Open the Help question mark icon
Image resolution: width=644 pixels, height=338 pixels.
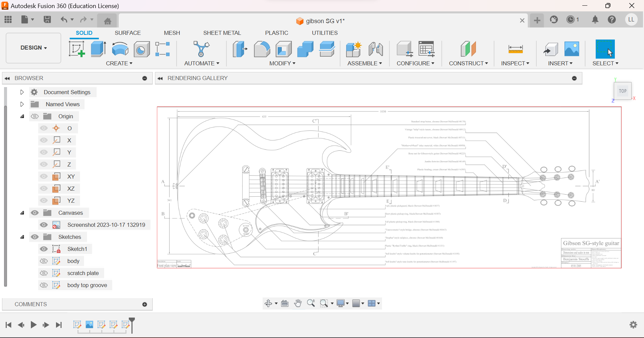coord(612,20)
